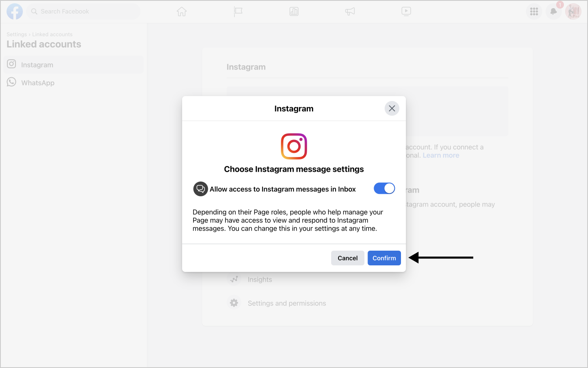
Task: Open the Learn more link
Action: pyautogui.click(x=441, y=155)
